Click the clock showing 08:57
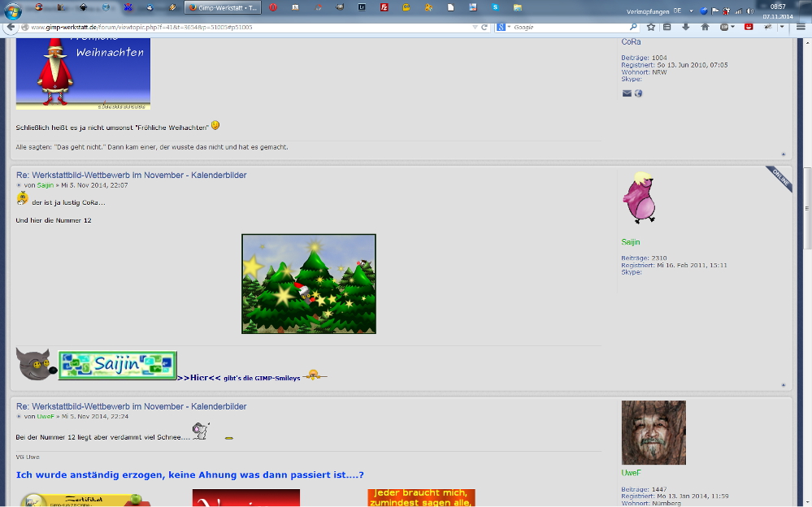 778,6
